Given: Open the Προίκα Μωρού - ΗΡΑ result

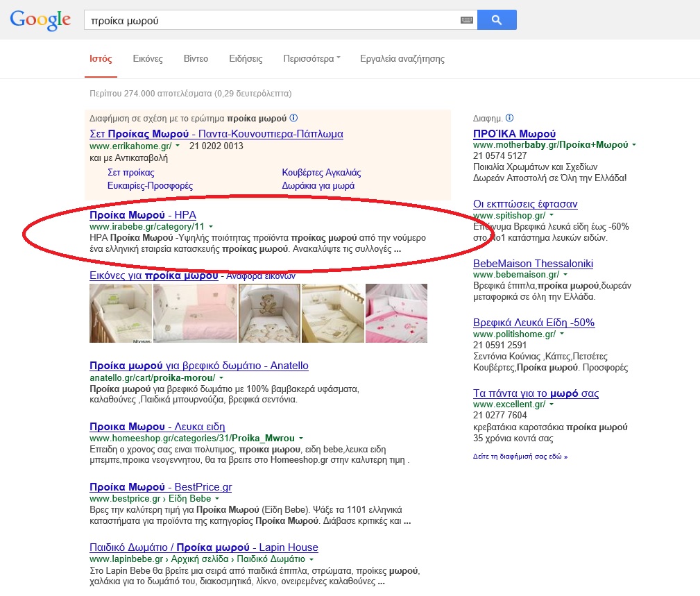Looking at the screenshot, I should click(x=143, y=214).
